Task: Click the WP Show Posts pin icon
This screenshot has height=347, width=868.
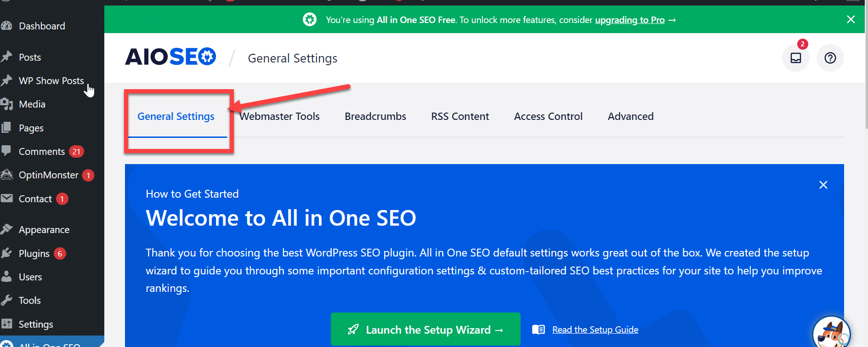Action: [x=7, y=80]
